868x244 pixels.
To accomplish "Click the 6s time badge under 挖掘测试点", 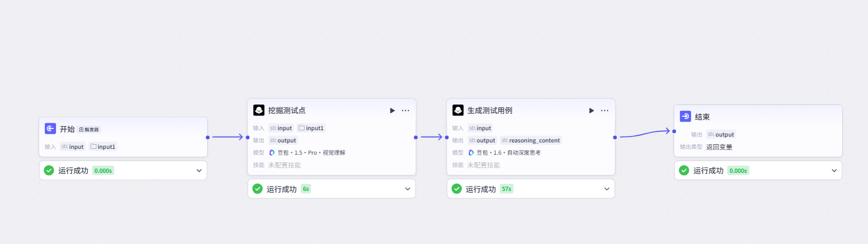I will (x=306, y=189).
